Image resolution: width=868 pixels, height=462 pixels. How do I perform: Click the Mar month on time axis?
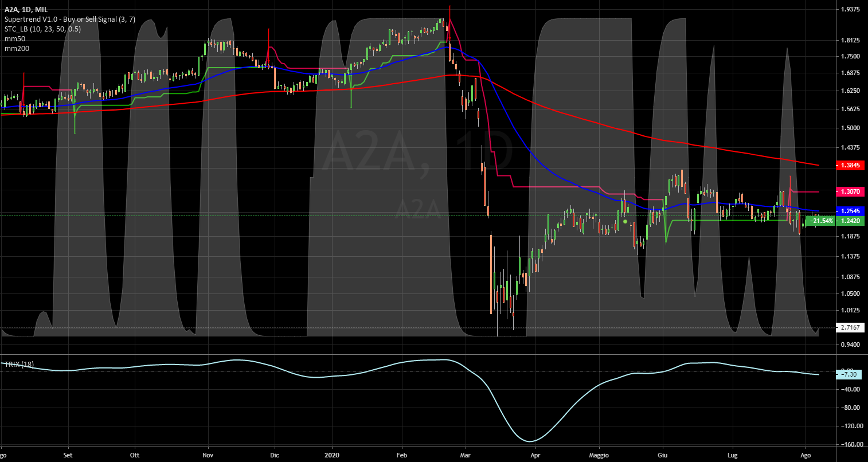tap(465, 455)
